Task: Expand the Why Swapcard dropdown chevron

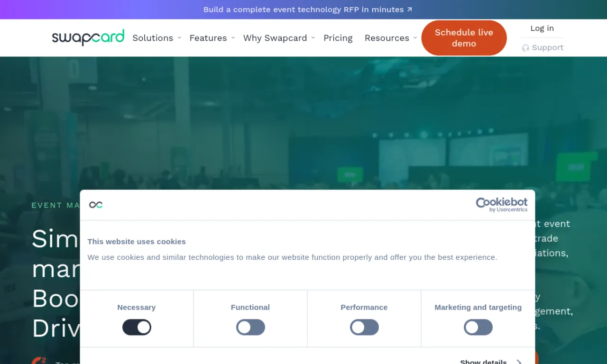Action: pos(313,37)
